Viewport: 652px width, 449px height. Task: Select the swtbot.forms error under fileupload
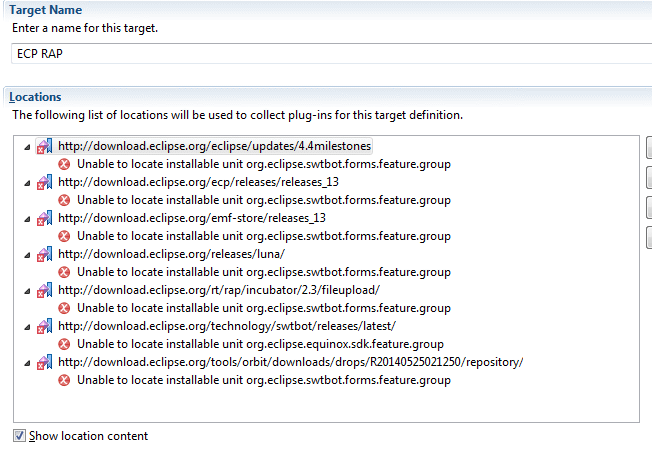(x=264, y=308)
